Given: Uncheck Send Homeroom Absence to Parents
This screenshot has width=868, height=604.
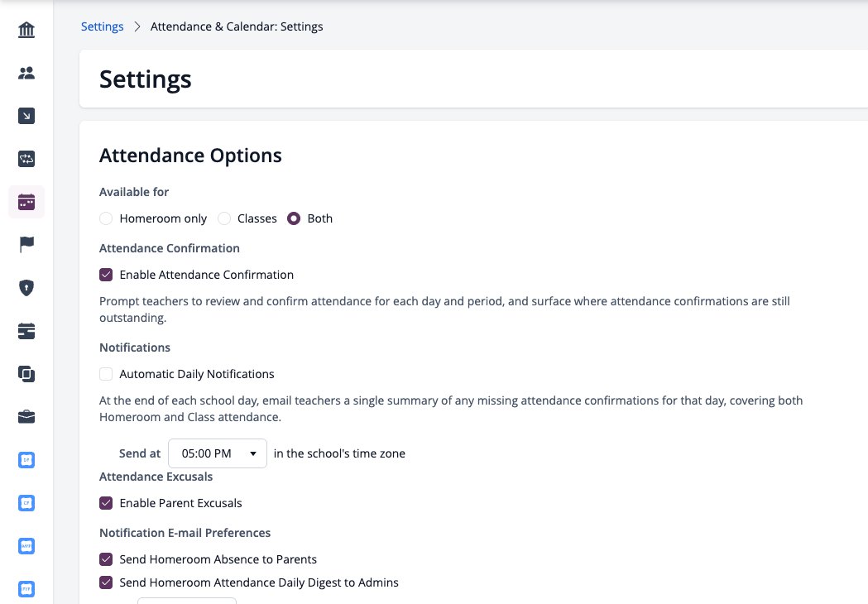Looking at the screenshot, I should [x=106, y=559].
